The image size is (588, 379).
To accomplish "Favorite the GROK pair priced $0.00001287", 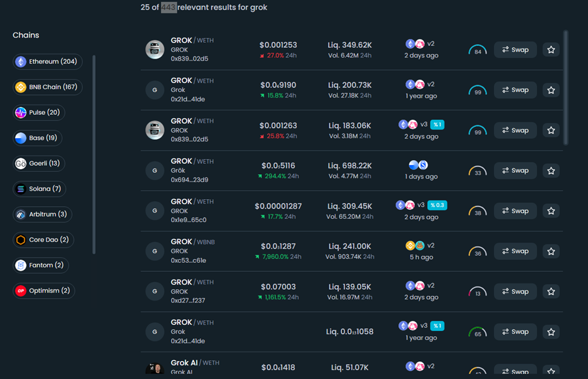I will click(x=551, y=211).
